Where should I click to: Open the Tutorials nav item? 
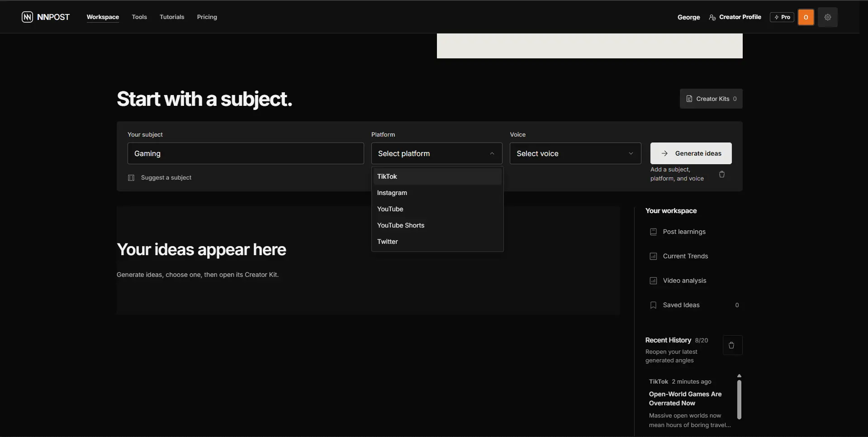tap(172, 17)
